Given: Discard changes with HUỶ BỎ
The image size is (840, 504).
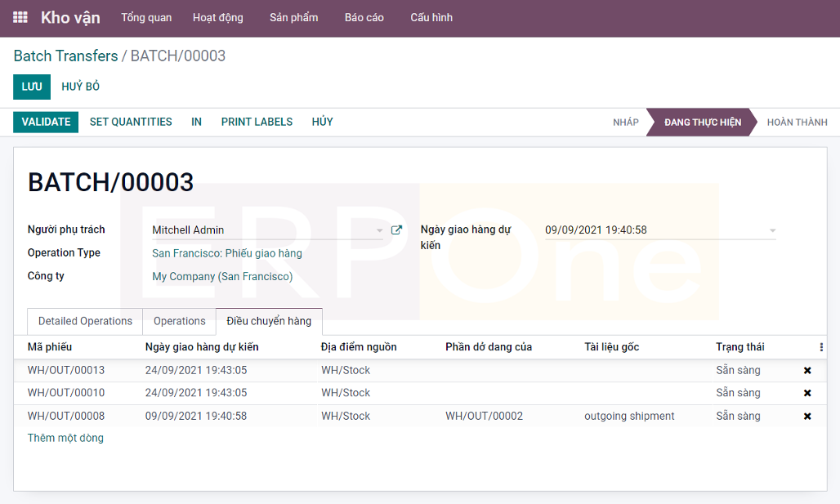Looking at the screenshot, I should click(x=80, y=87).
